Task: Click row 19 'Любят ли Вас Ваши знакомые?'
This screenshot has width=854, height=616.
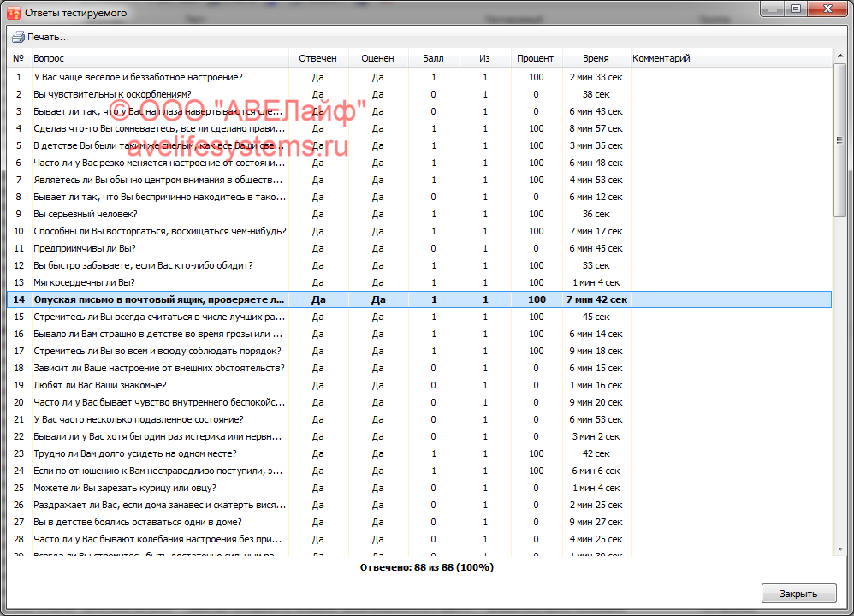Action: click(99, 385)
